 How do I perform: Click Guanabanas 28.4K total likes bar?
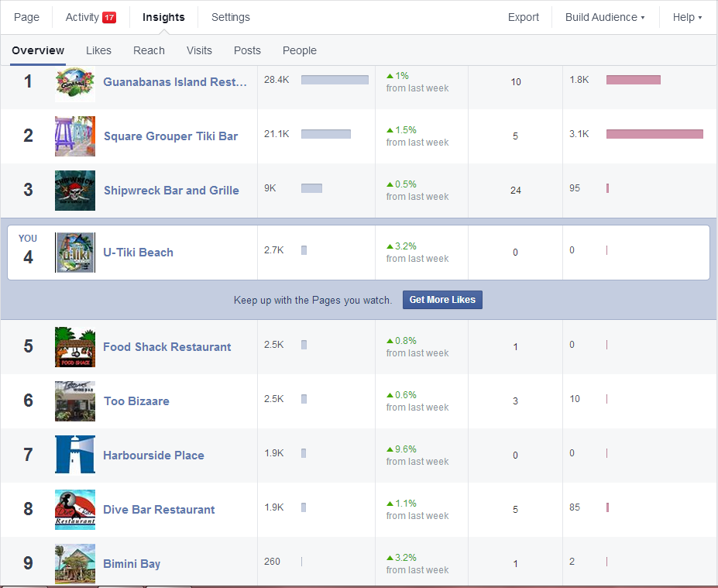point(335,80)
